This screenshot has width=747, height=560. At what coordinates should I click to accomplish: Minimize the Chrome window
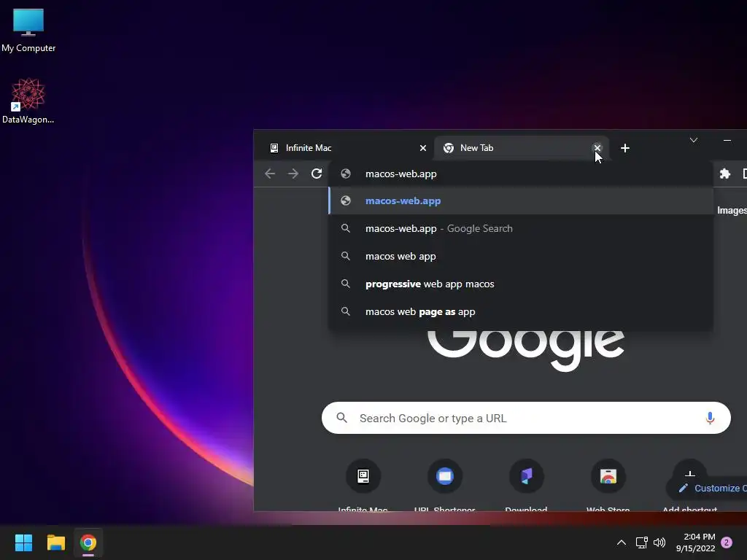tap(727, 140)
